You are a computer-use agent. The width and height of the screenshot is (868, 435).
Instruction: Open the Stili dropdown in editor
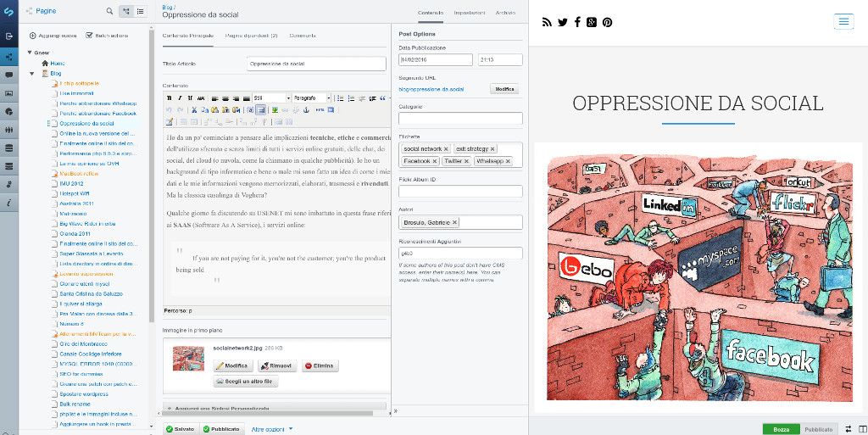click(271, 98)
